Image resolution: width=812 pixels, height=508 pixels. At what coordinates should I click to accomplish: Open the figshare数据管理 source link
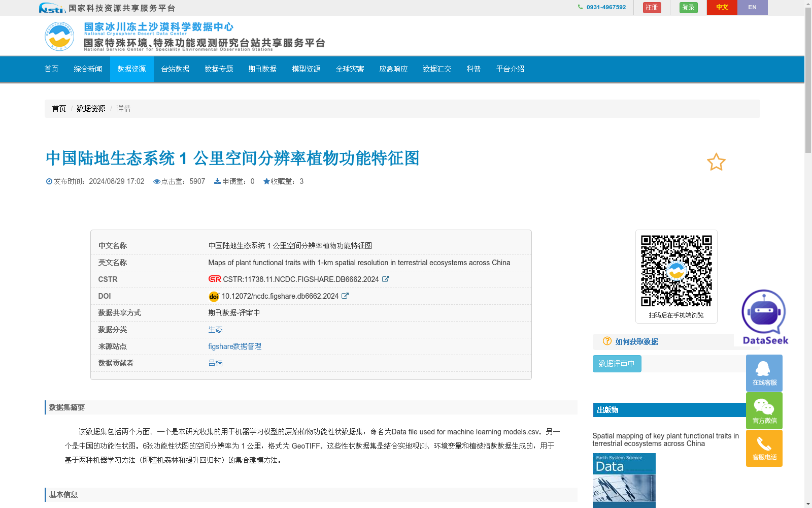(x=235, y=346)
